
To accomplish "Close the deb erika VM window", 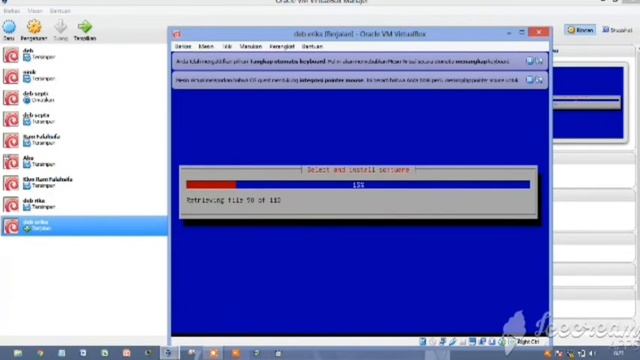I will click(x=539, y=33).
